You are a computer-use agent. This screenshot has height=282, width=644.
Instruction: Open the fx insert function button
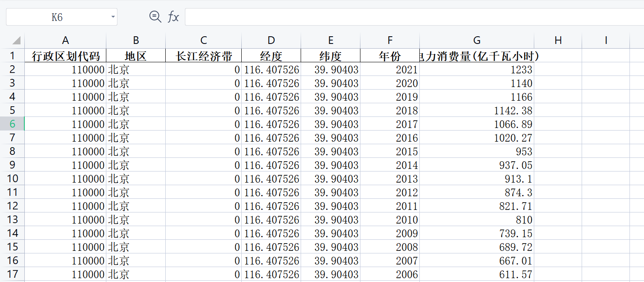(x=173, y=17)
